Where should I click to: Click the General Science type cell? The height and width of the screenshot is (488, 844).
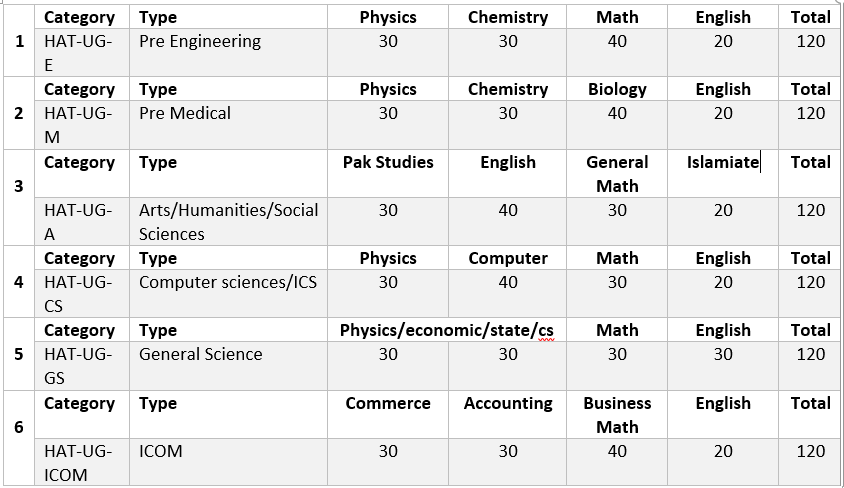click(200, 354)
